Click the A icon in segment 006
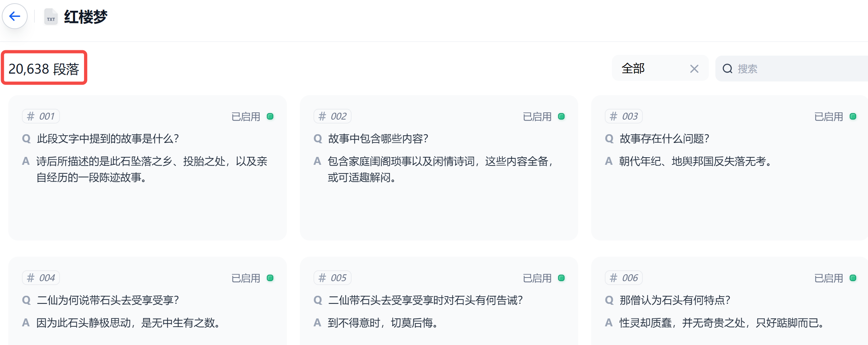 609,323
